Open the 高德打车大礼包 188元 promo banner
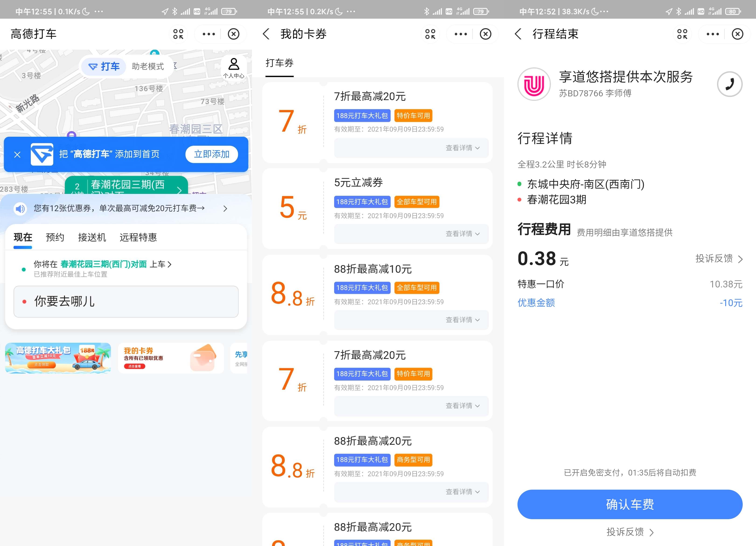This screenshot has height=546, width=756. click(58, 358)
